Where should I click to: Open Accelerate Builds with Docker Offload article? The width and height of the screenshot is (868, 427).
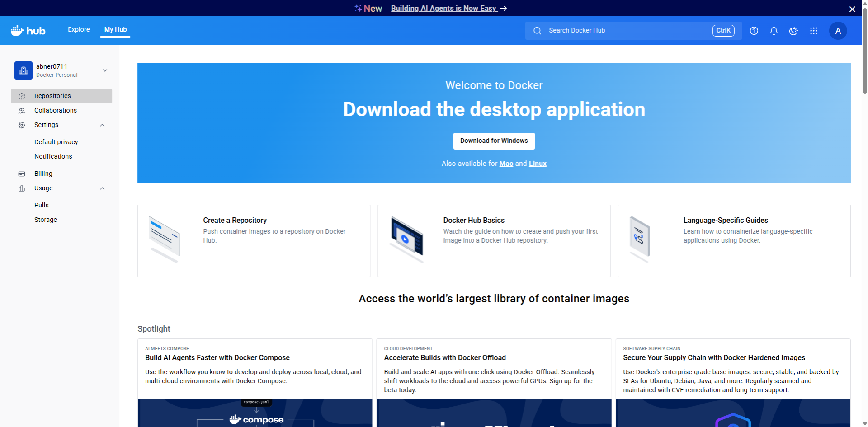(445, 357)
